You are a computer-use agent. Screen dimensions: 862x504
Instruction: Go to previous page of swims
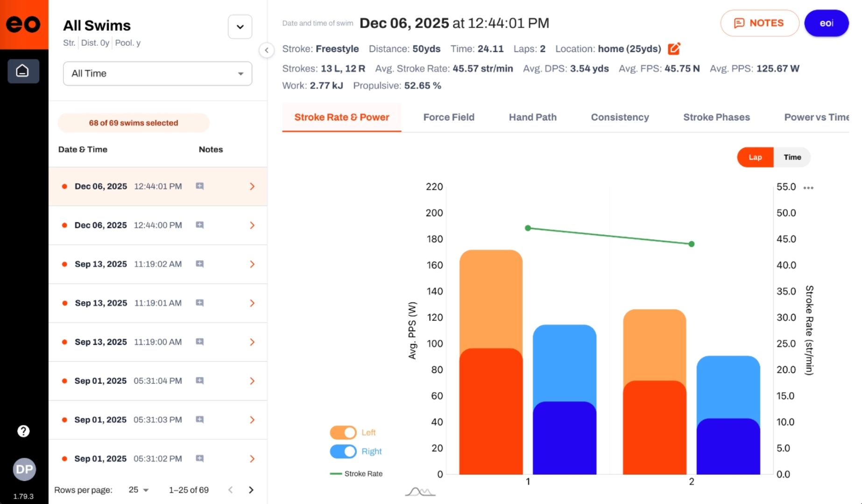tap(230, 490)
